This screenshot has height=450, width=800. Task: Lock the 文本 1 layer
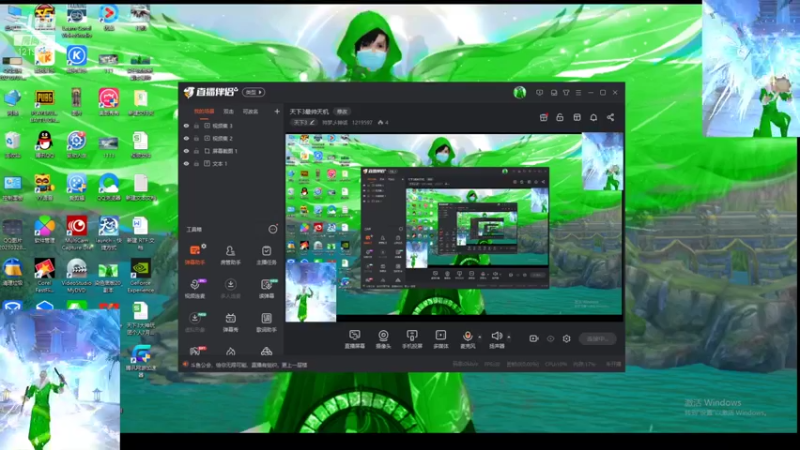pos(196,164)
